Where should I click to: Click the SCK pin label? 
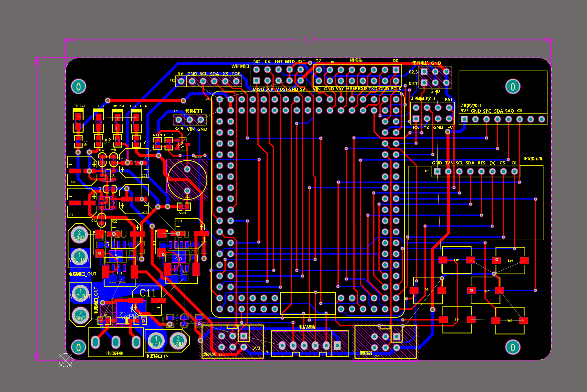[x=270, y=89]
